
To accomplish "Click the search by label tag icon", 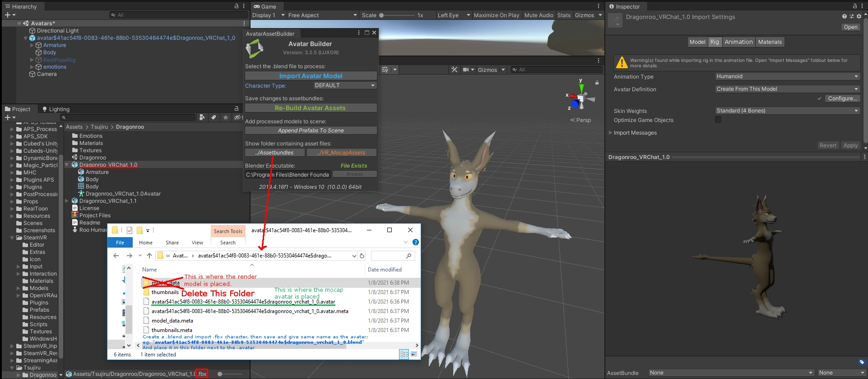I will [x=214, y=117].
